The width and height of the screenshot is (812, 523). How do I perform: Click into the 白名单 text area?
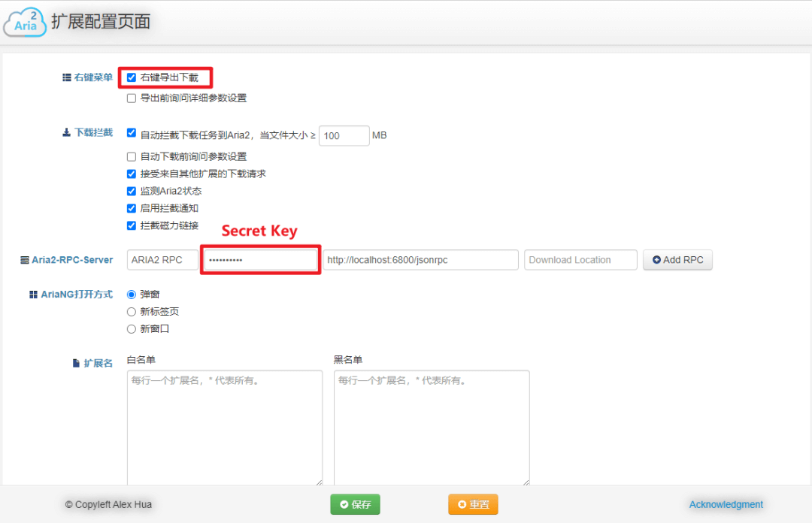(224, 427)
